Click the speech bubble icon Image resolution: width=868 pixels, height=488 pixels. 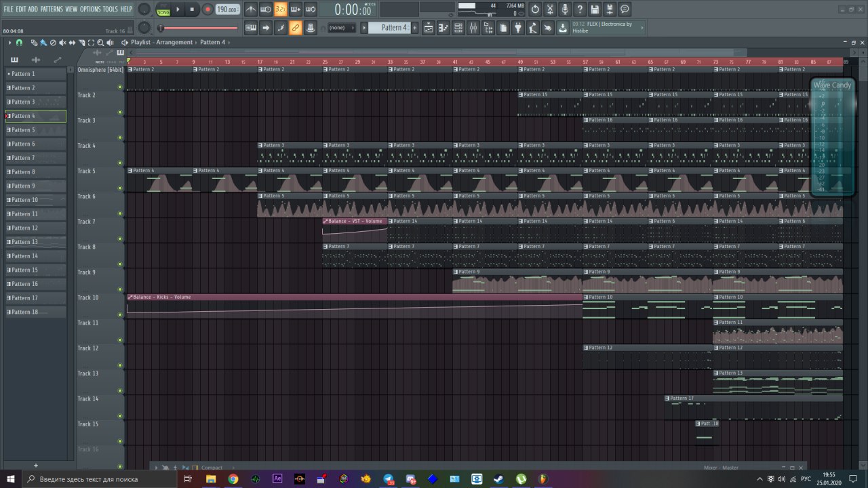coord(625,9)
